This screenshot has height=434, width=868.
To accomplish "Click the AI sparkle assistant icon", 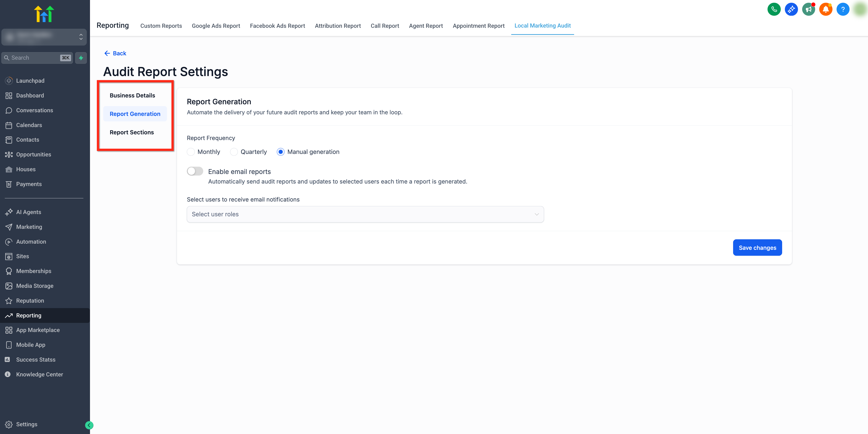I will (791, 9).
